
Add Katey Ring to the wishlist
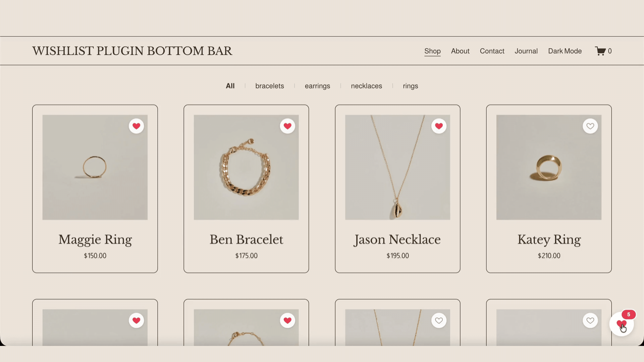(590, 126)
